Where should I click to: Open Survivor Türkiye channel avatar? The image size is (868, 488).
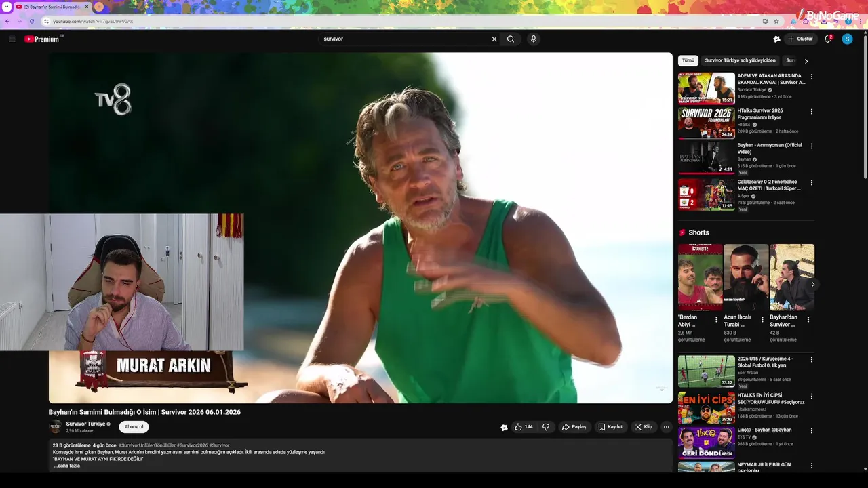point(56,427)
